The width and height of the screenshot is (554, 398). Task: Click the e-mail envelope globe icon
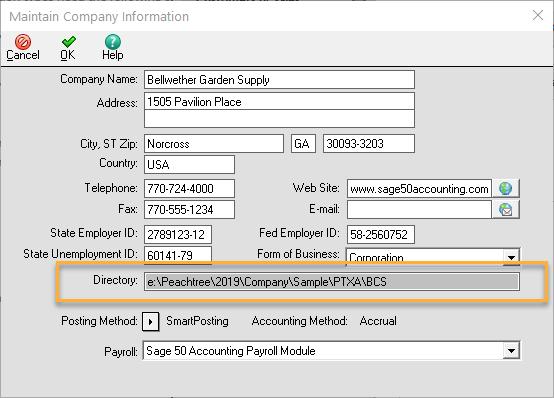coord(506,210)
